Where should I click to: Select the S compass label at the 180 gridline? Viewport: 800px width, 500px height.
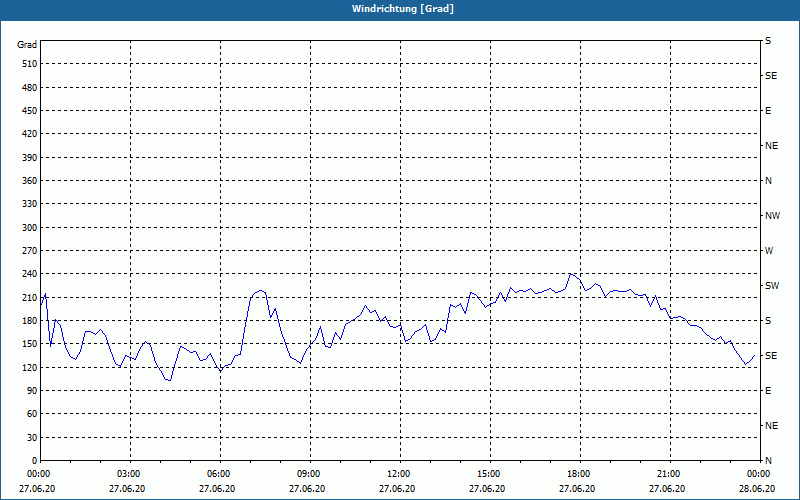768,321
